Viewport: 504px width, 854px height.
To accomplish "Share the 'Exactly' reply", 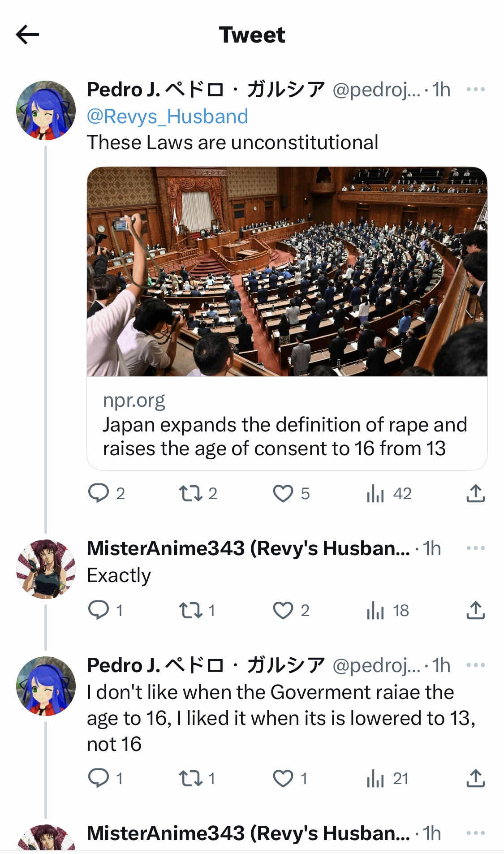I will (475, 610).
